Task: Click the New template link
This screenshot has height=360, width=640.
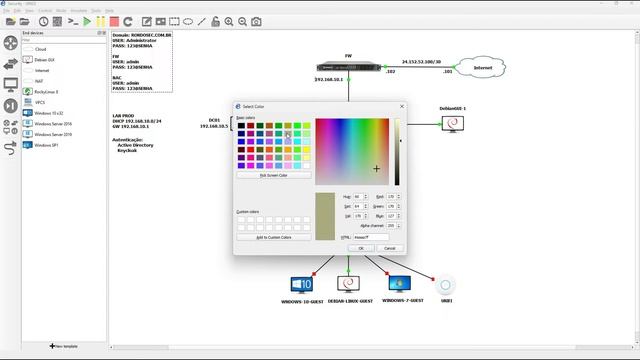Action: [64, 346]
